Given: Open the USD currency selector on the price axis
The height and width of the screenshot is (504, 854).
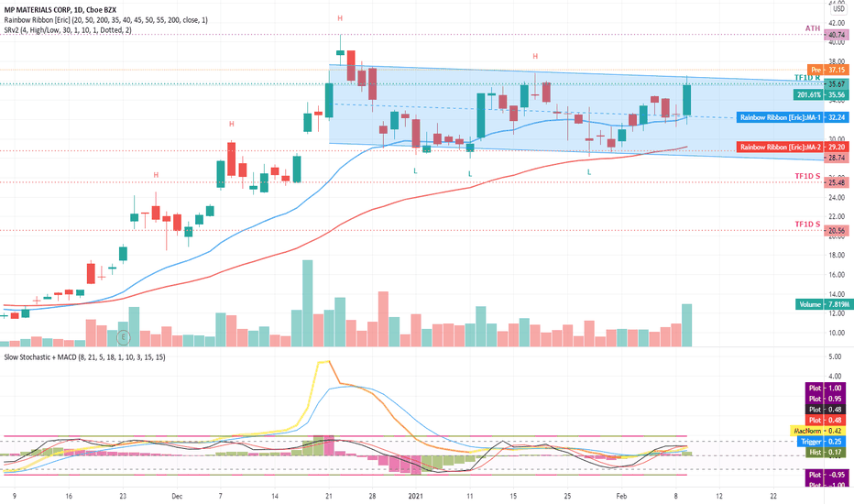Looking at the screenshot, I should point(838,9).
